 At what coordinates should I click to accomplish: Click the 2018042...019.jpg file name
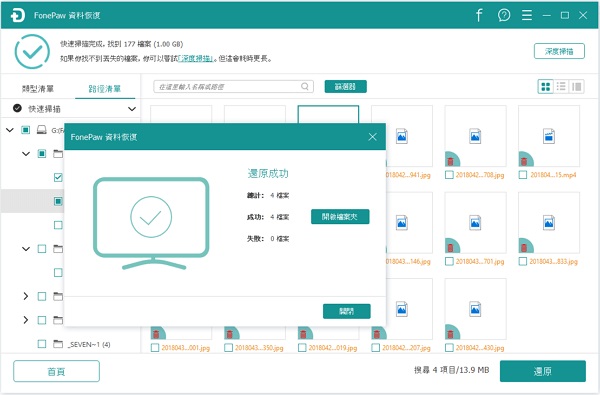(x=333, y=348)
